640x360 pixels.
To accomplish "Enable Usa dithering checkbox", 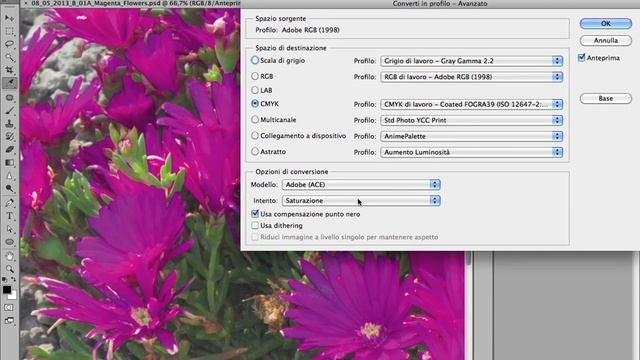I will coord(255,225).
